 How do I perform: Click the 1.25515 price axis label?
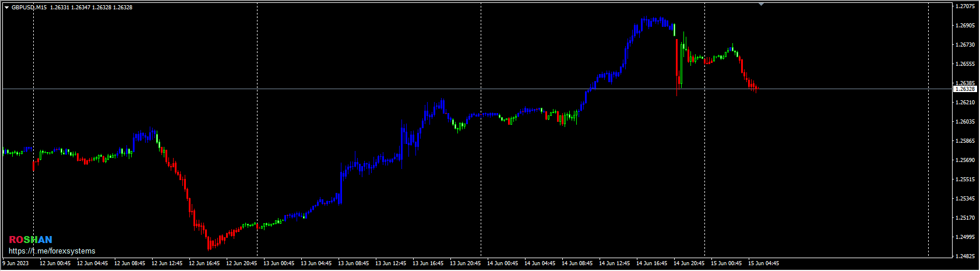click(965, 180)
